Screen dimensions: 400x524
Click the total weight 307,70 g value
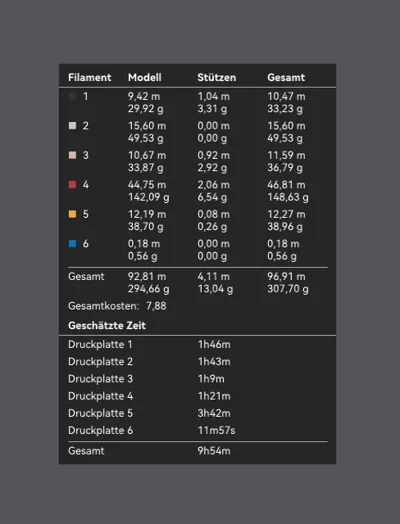(x=288, y=289)
